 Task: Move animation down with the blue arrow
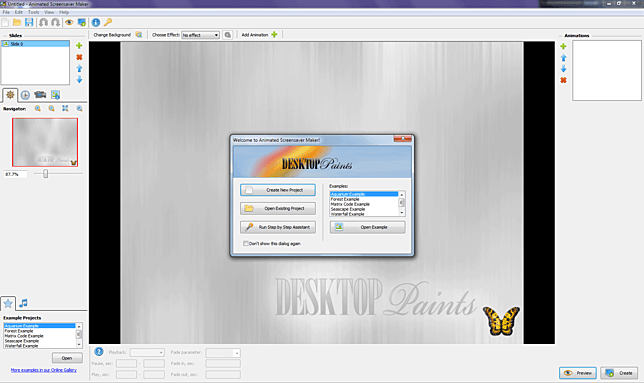tap(564, 69)
